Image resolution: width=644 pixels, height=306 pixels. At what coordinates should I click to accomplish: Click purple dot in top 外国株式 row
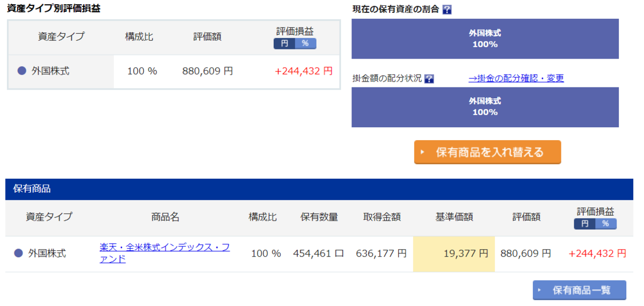(22, 70)
